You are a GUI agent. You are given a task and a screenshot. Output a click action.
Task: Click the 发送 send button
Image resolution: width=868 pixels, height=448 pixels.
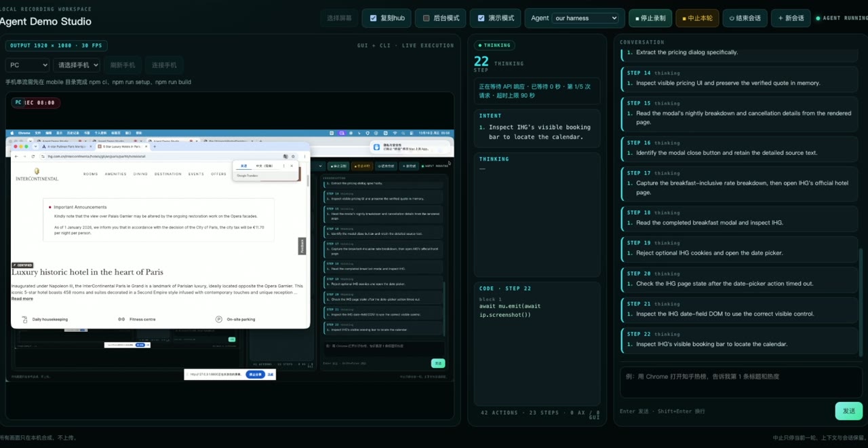point(849,411)
